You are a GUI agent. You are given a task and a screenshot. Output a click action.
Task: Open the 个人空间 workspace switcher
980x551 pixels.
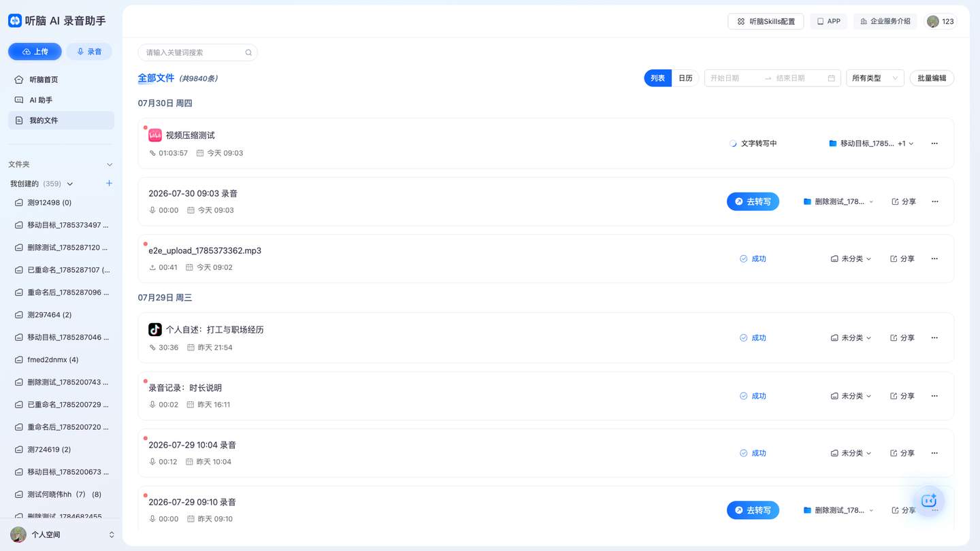point(61,535)
